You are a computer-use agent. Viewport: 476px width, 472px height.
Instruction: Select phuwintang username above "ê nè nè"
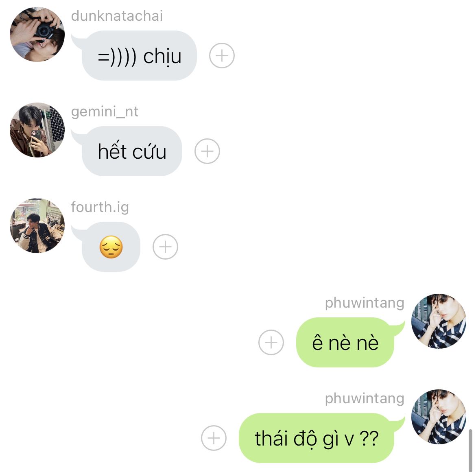365,303
